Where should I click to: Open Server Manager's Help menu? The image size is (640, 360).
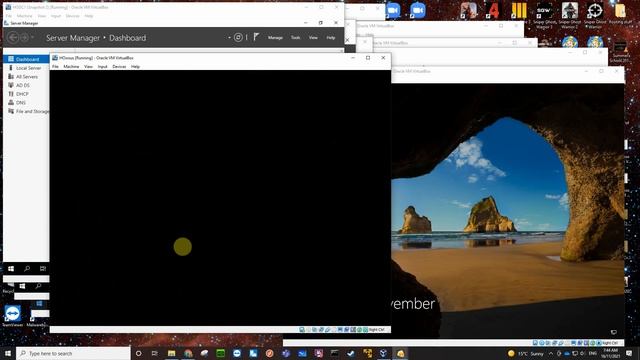coord(331,38)
